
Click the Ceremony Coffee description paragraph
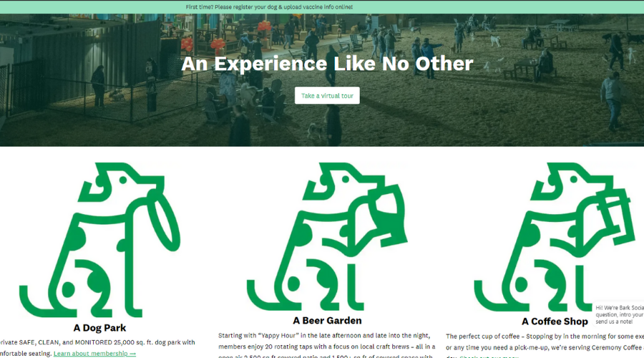pyautogui.click(x=545, y=347)
